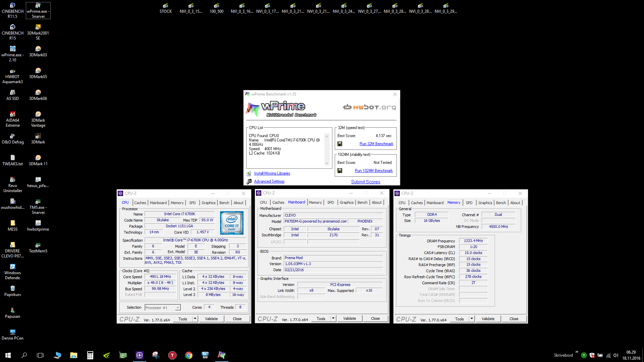Image resolution: width=644 pixels, height=362 pixels.
Task: Click the taskbar clock showing 06.29
Action: pyautogui.click(x=631, y=355)
